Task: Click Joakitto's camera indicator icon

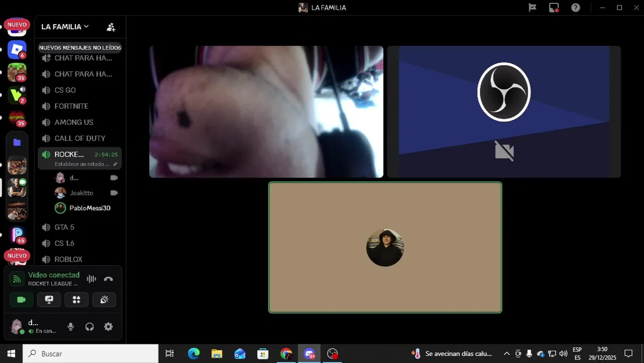Action: click(x=114, y=193)
